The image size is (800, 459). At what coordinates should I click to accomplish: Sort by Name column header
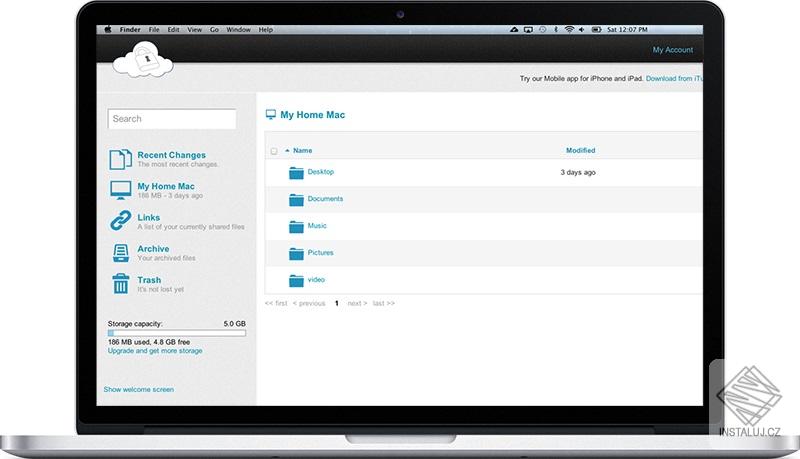[303, 150]
